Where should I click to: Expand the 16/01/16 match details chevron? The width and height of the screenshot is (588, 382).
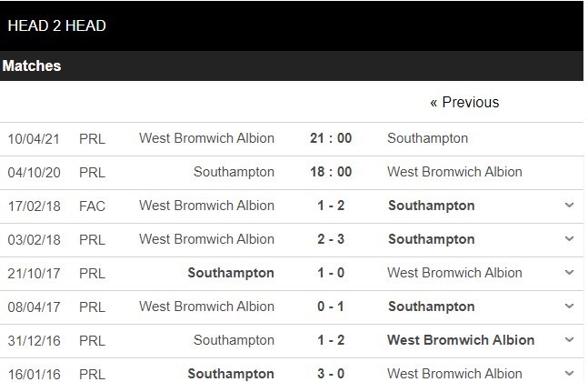point(569,373)
